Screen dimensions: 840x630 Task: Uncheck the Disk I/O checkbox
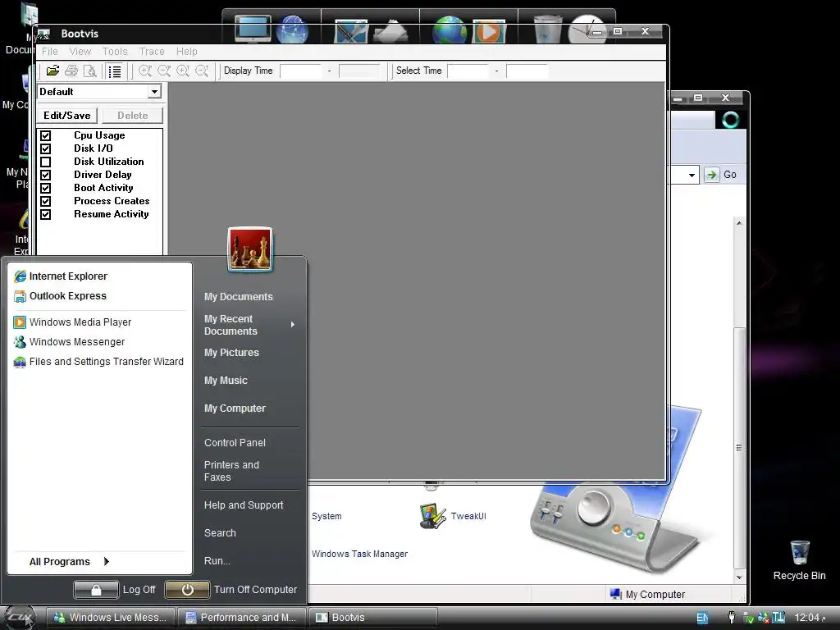46,148
